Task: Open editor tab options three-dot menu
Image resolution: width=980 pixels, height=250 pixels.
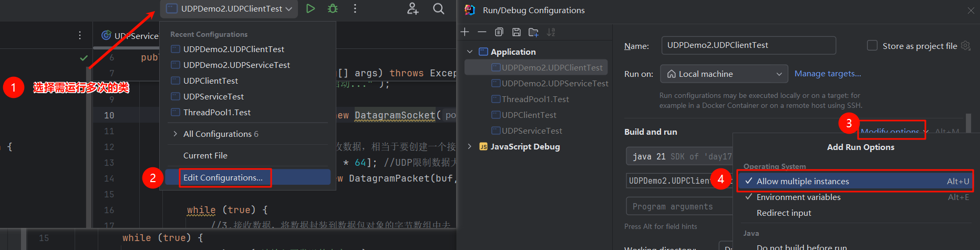Action: click(x=80, y=35)
